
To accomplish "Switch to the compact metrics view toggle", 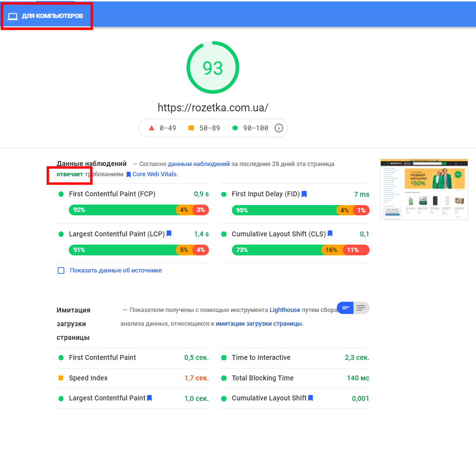I will pos(346,308).
